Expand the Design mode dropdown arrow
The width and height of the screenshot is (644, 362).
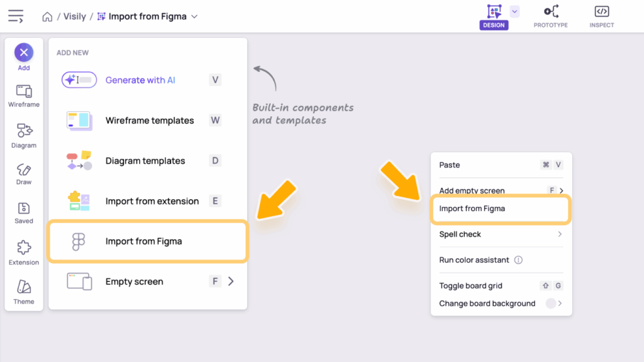pos(514,11)
